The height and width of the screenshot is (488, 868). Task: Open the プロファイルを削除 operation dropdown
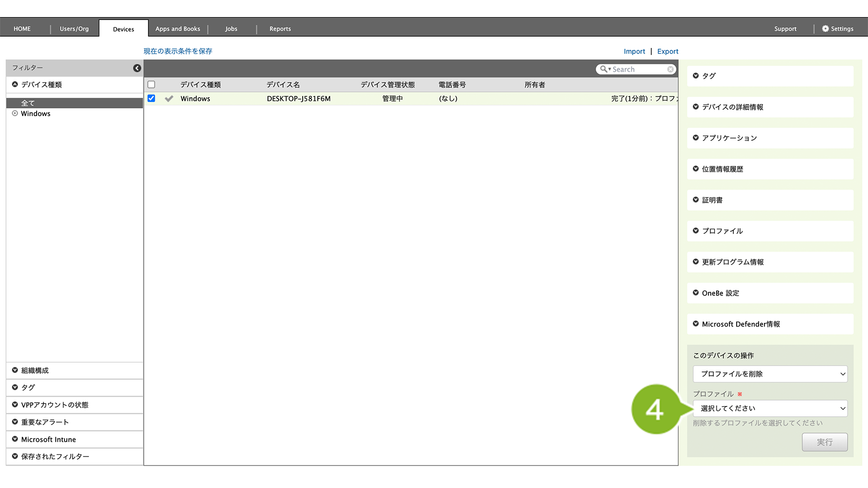pyautogui.click(x=770, y=374)
